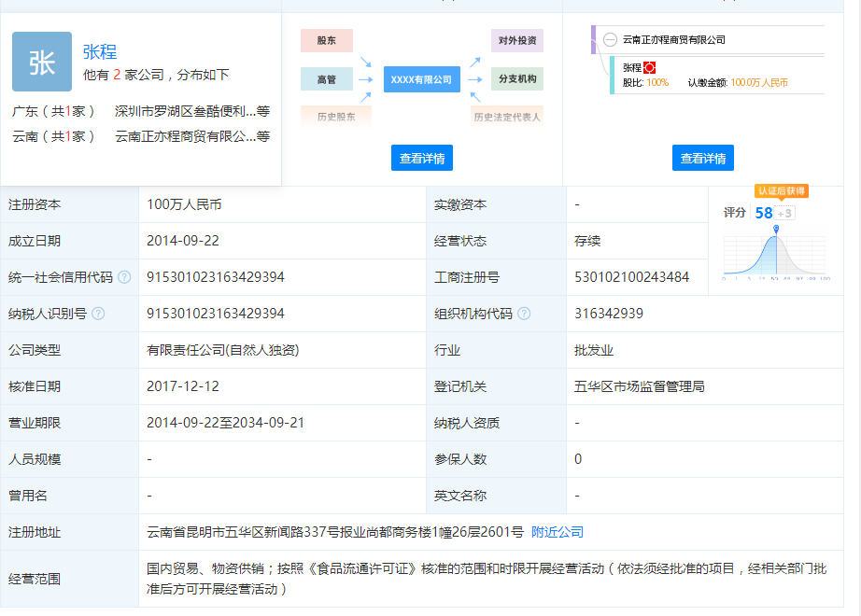Viewport: 861px width, 616px height.
Task: Click the 历史法定代表人 box in the diagram
Action: pos(507,117)
